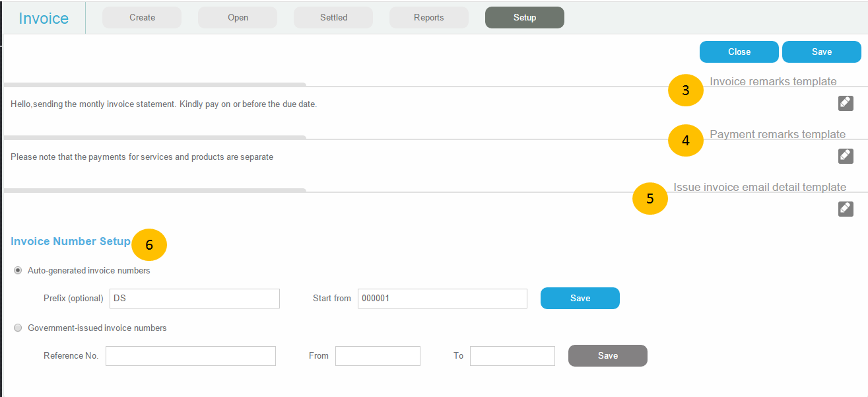Screen dimensions: 868x397
Task: Focus the Prefix (optional) field
Action: [195, 299]
